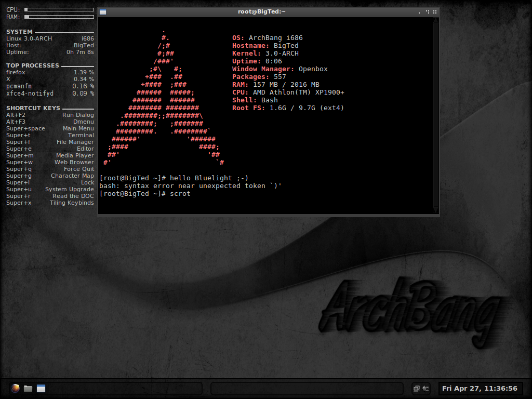Screen dimensions: 532x399
Task: Click the 'TOP PROCESSES' heading
Action: click(33, 65)
